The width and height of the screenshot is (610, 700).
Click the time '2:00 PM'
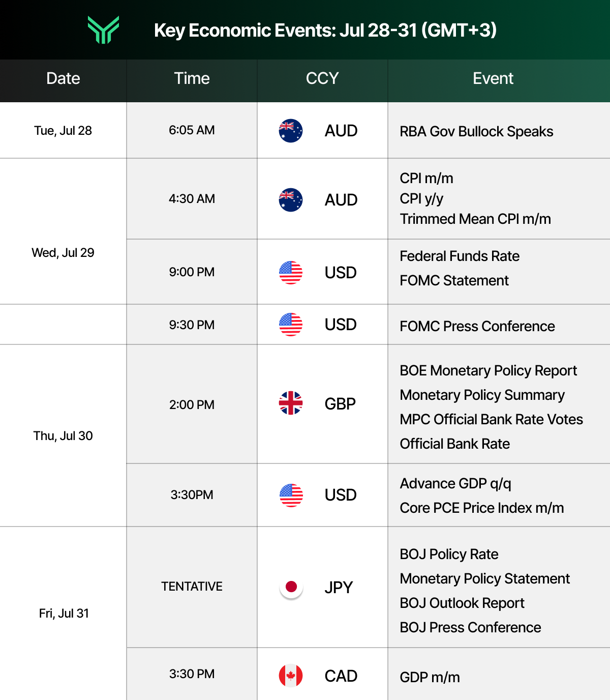tap(192, 405)
